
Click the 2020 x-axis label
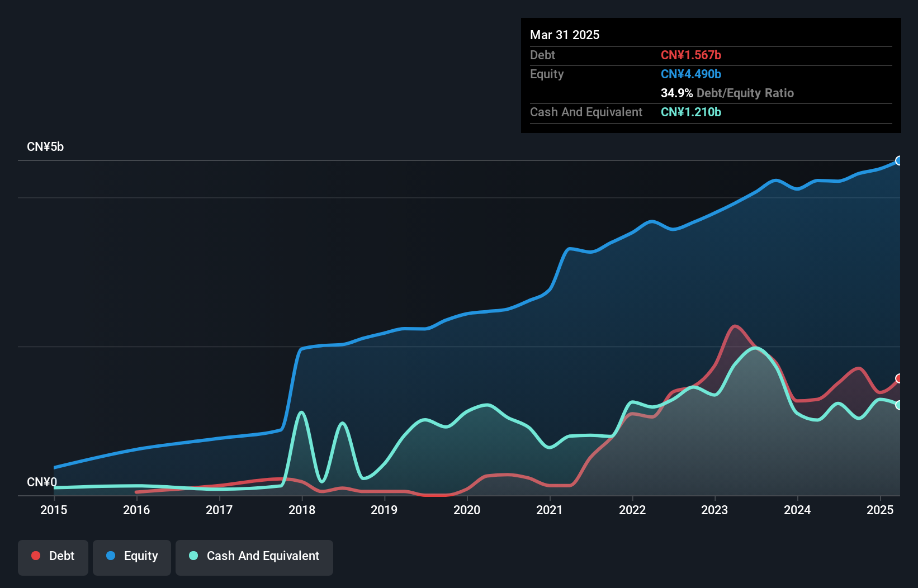click(467, 510)
